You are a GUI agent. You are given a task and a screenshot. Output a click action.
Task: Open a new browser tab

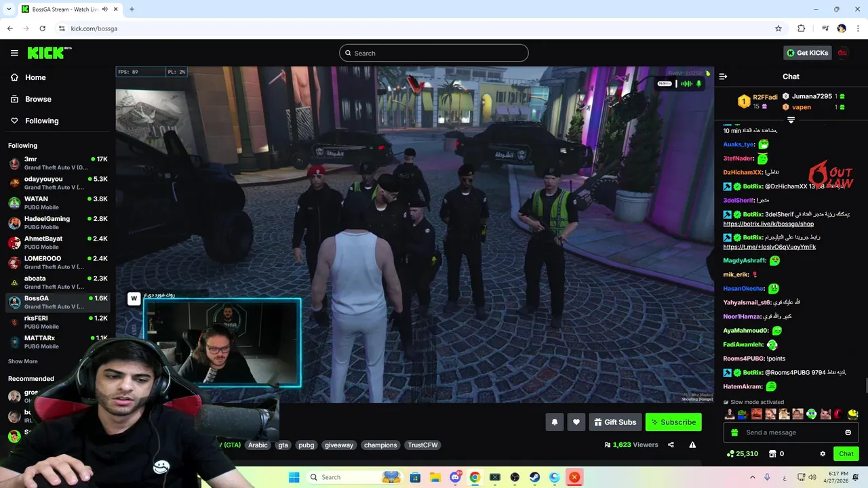[132, 9]
